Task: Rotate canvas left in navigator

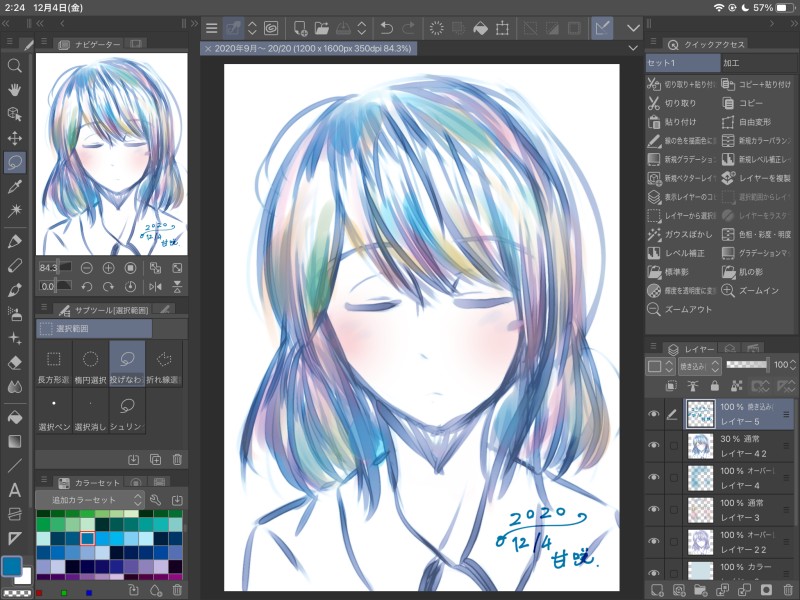Action: [x=87, y=287]
